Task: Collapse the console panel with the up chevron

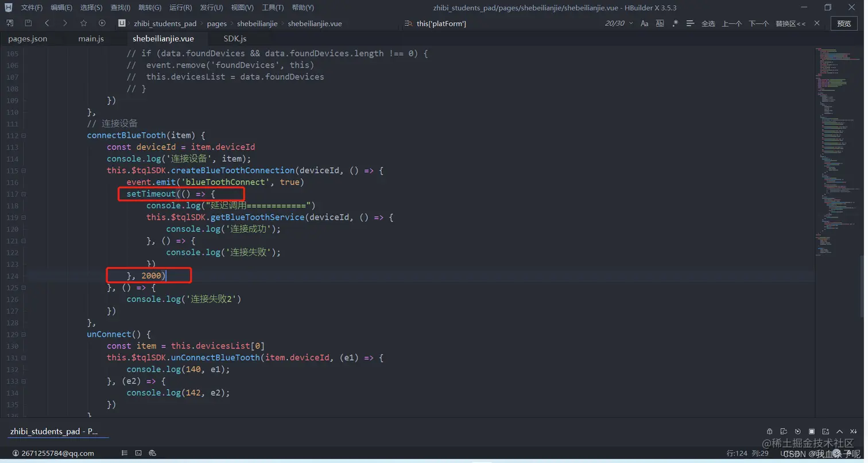Action: 839,431
